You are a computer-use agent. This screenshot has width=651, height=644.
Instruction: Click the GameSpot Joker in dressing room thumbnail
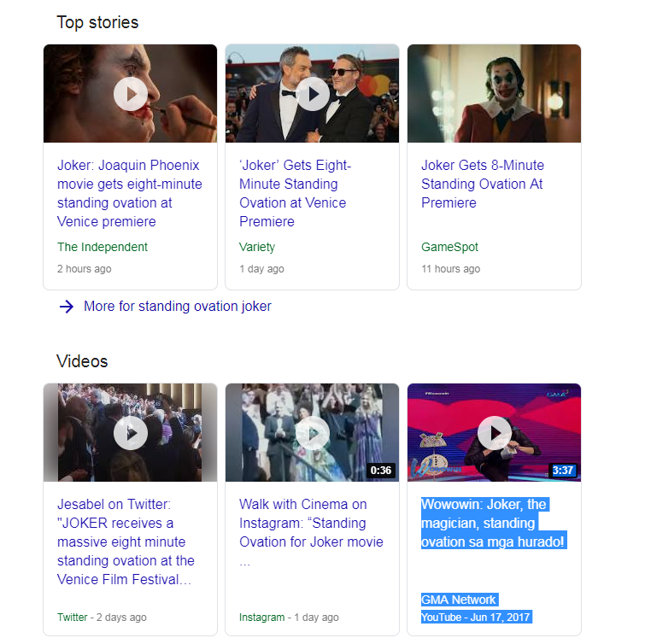click(x=494, y=93)
